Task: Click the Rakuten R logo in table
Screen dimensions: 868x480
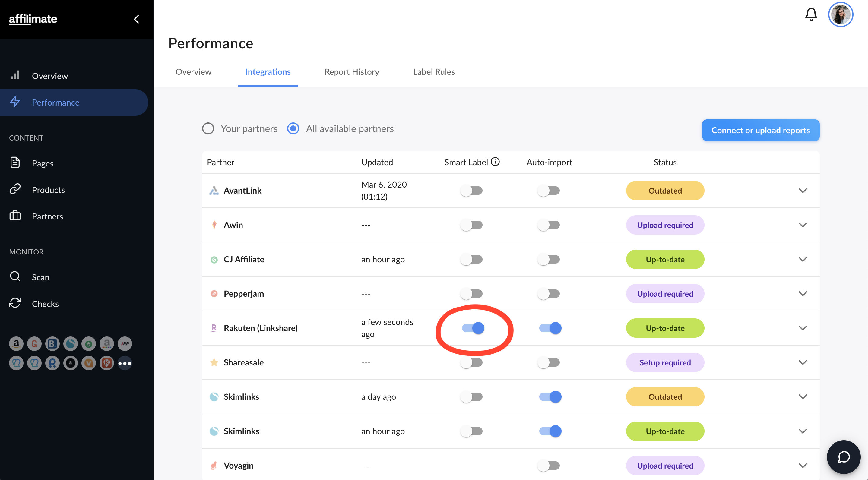Action: (214, 328)
